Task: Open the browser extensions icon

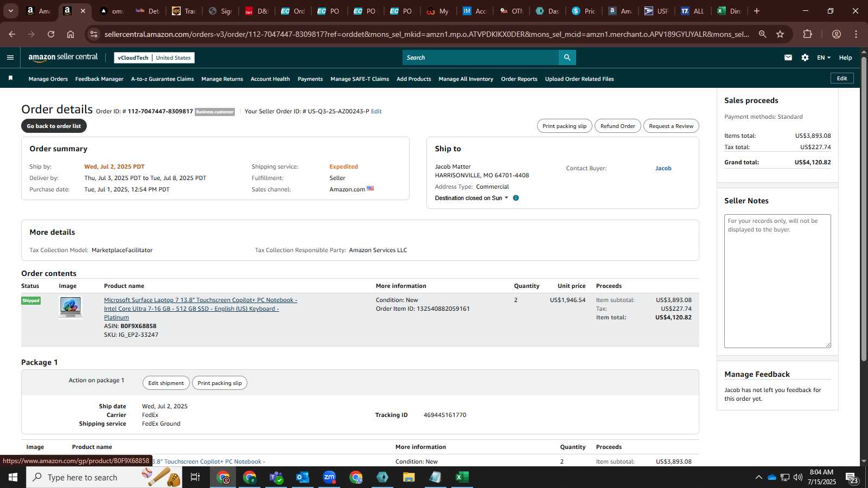Action: (807, 34)
